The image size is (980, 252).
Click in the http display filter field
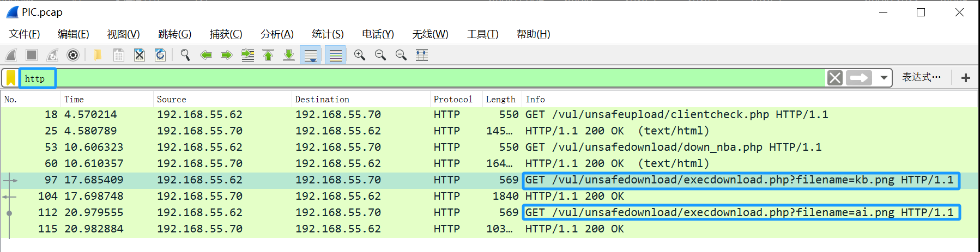click(x=382, y=78)
